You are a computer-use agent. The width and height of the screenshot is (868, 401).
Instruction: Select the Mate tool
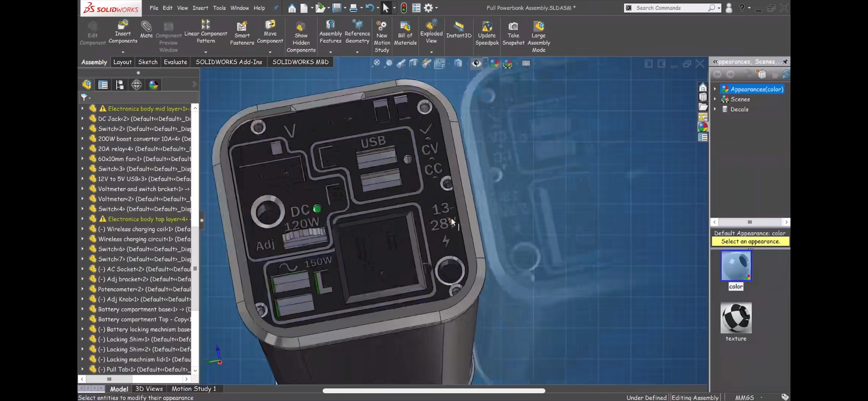146,30
